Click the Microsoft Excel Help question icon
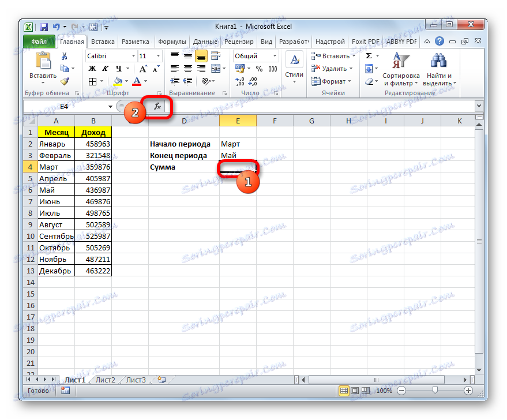 point(440,41)
